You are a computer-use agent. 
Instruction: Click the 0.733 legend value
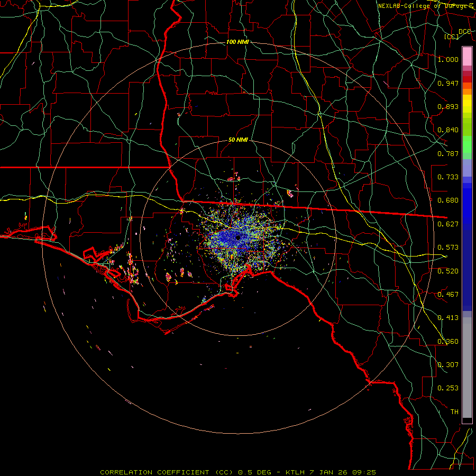[x=448, y=177]
